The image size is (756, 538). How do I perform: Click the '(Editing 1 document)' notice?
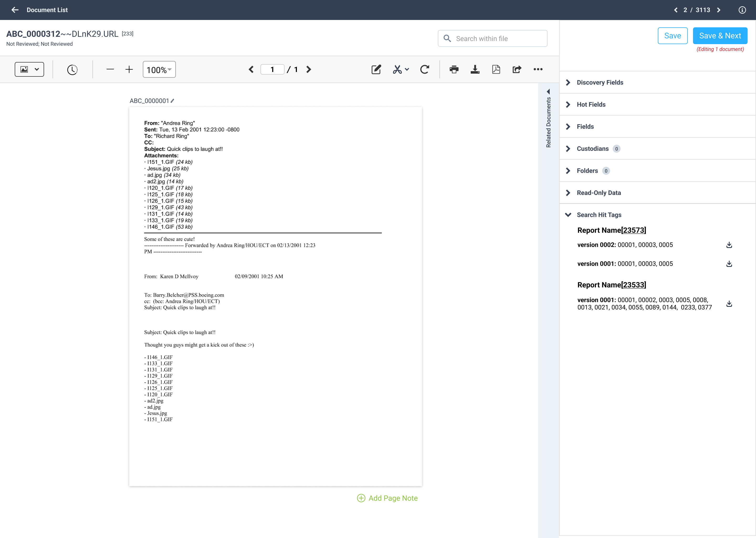[x=720, y=49]
